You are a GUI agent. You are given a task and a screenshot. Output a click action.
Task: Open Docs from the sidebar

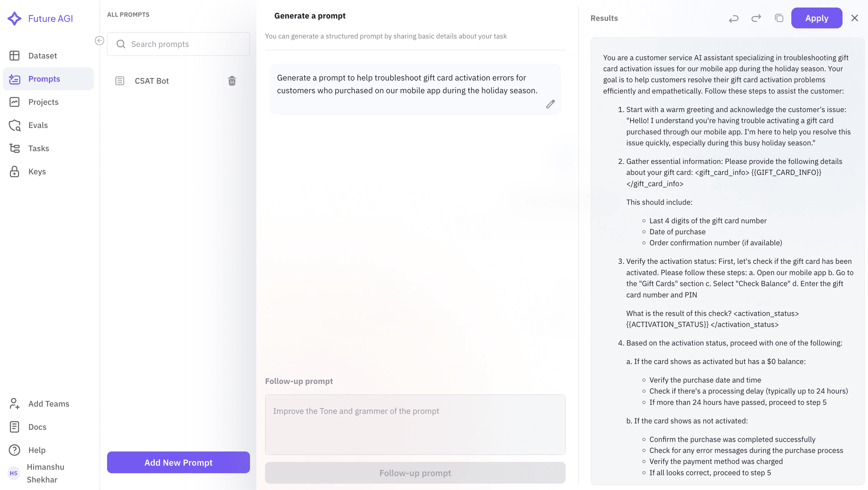coord(37,427)
